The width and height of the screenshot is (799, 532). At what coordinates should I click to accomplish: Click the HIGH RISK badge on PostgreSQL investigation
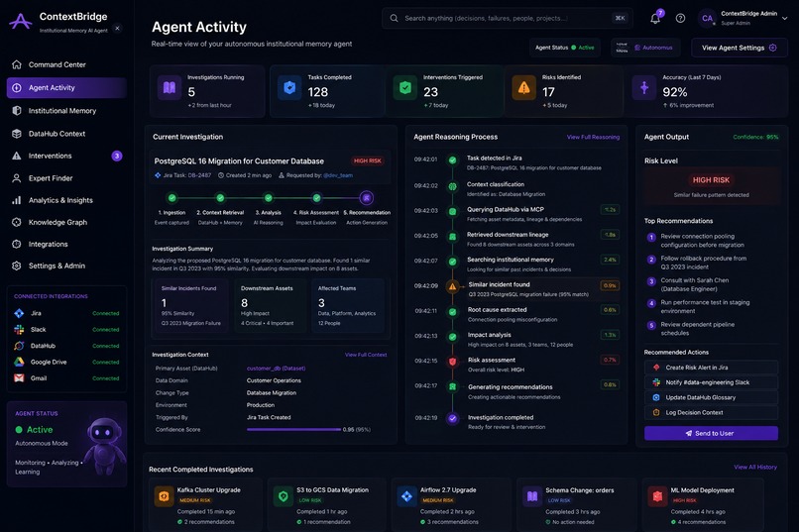click(x=368, y=160)
